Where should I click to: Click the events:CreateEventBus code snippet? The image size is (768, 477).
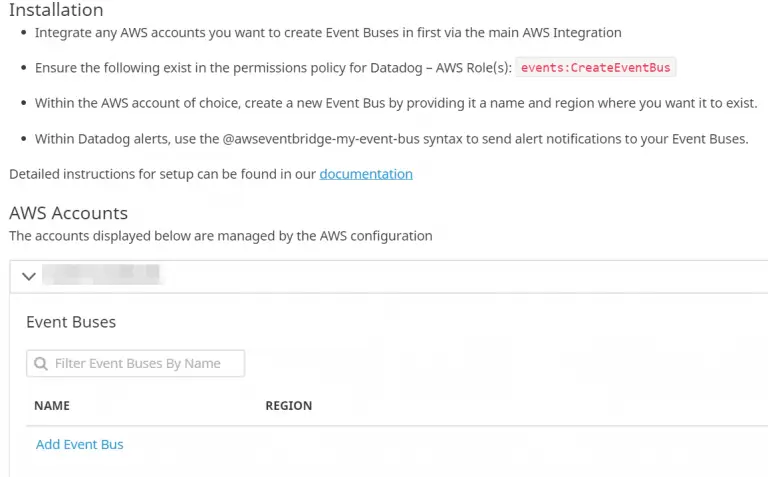(x=596, y=68)
